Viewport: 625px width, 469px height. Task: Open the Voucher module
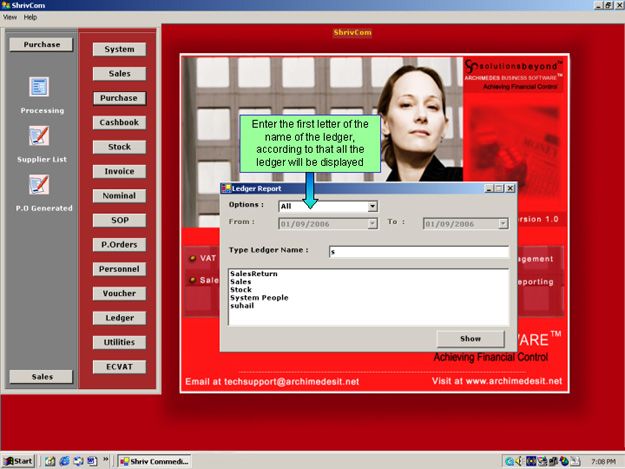119,293
